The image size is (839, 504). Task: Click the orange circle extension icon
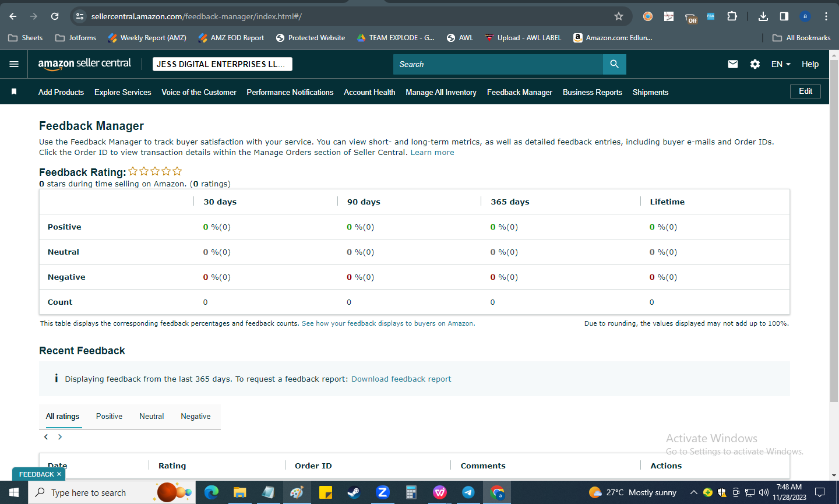point(648,16)
